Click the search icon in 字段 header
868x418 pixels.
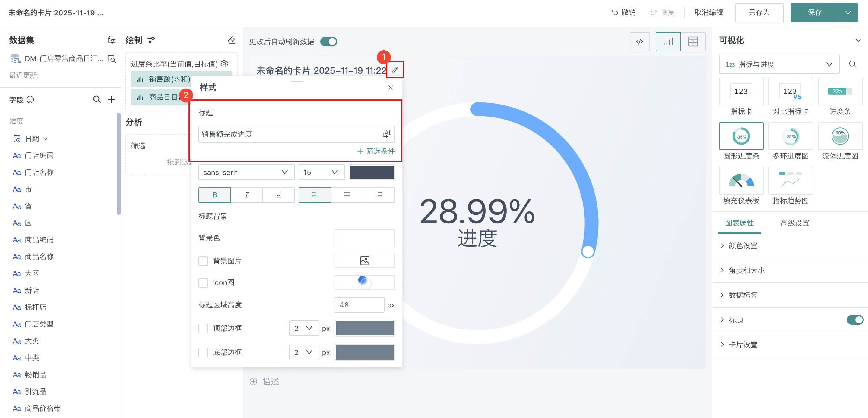(x=97, y=100)
